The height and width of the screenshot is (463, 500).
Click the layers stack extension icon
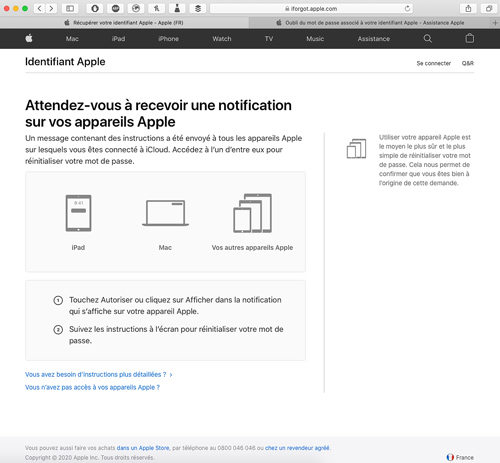(x=198, y=8)
